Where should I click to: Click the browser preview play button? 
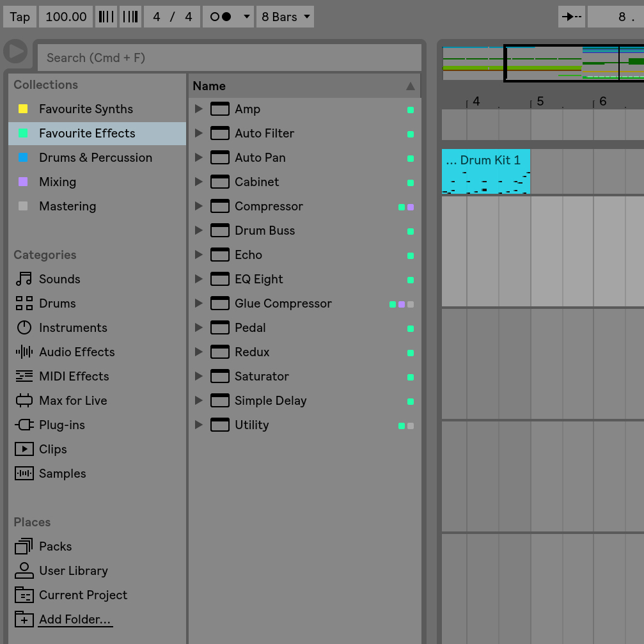pos(15,51)
